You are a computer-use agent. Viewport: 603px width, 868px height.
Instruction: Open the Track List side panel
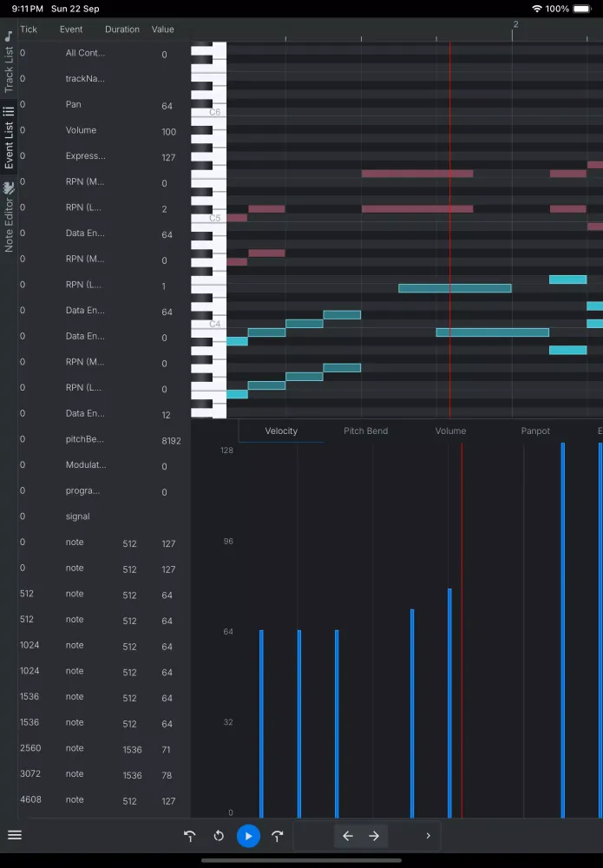coord(9,61)
